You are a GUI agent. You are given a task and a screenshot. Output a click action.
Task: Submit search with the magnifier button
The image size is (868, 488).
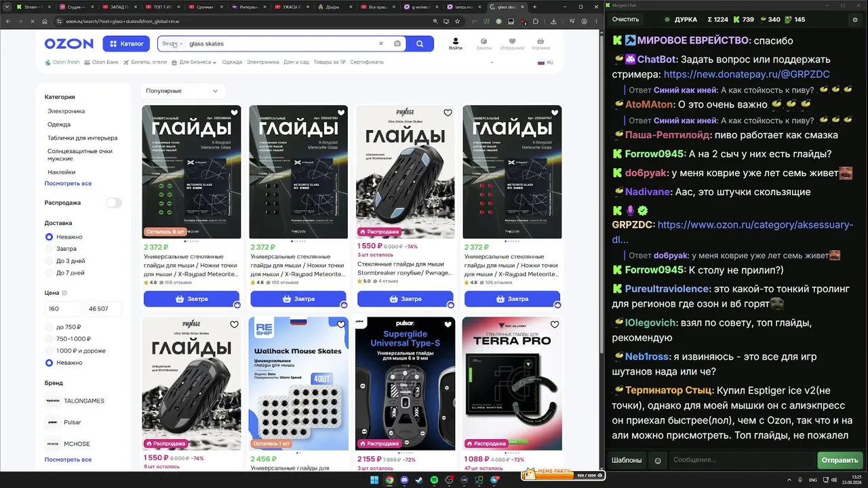pyautogui.click(x=420, y=44)
